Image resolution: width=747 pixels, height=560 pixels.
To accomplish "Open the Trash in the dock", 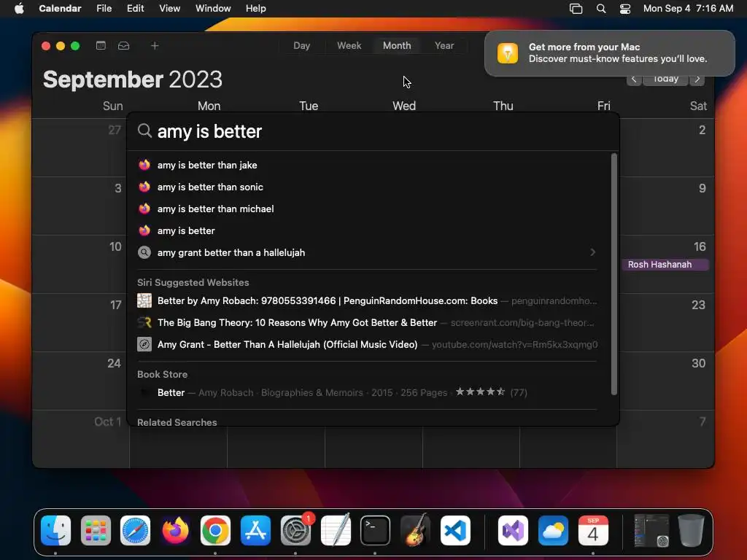I will point(691,530).
